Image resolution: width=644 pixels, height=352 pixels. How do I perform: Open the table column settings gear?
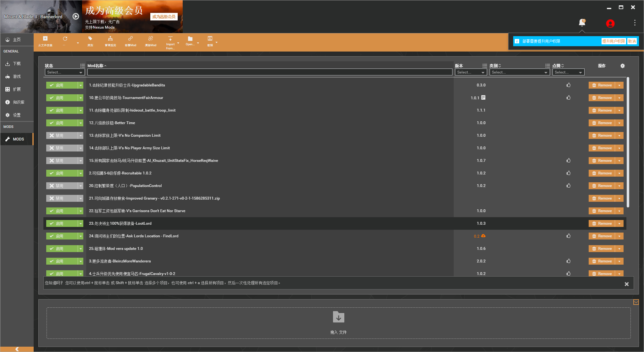coord(622,66)
